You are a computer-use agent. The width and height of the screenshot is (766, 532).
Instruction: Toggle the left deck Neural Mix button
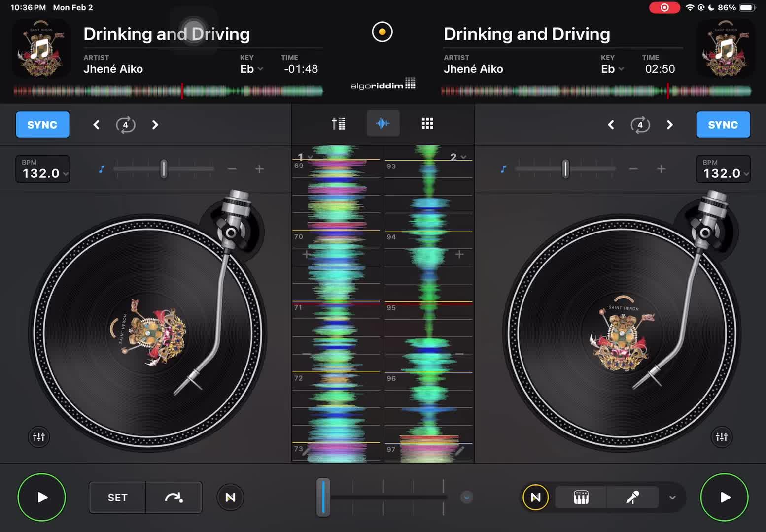point(230,498)
